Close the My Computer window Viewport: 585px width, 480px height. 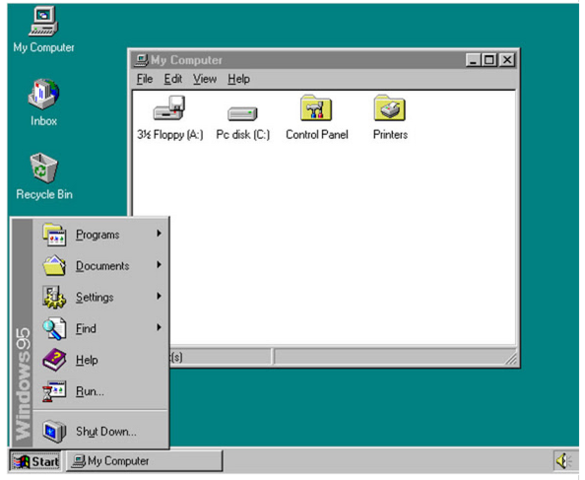pyautogui.click(x=507, y=60)
